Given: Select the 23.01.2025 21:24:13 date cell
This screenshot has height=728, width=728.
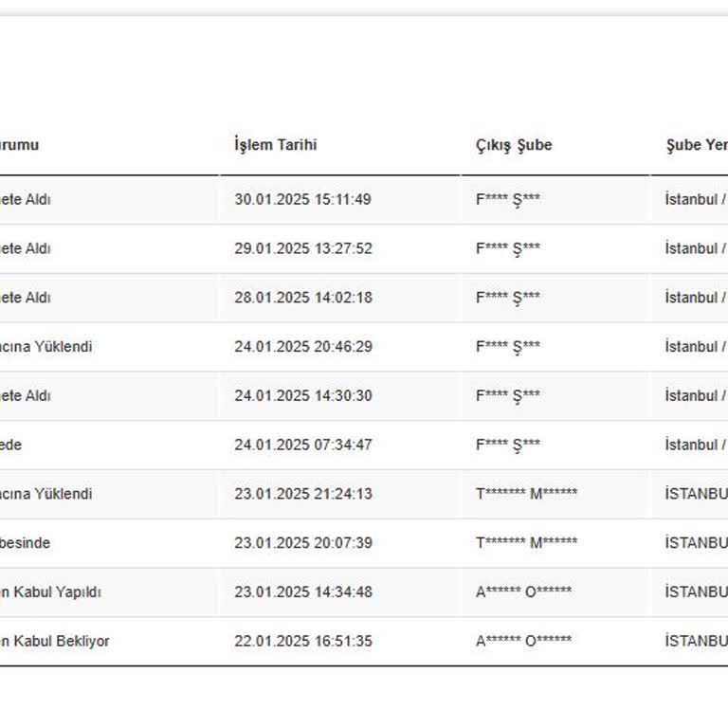Looking at the screenshot, I should pyautogui.click(x=302, y=494).
